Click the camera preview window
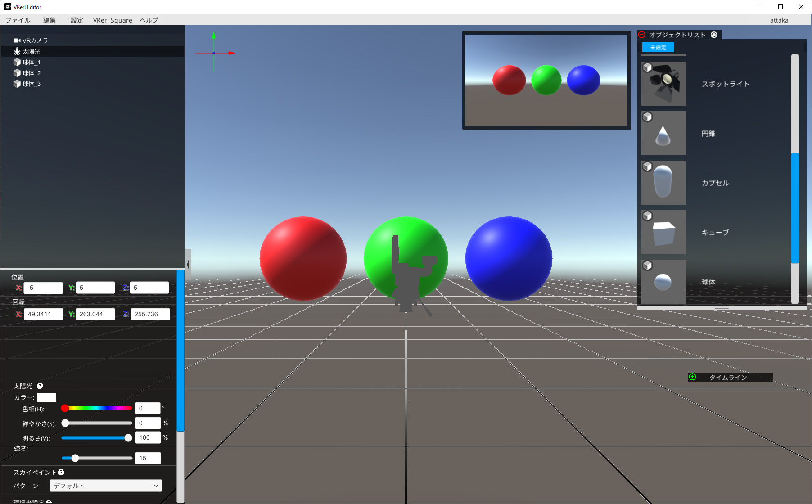Screen dimensions: 812x504 coord(546,80)
